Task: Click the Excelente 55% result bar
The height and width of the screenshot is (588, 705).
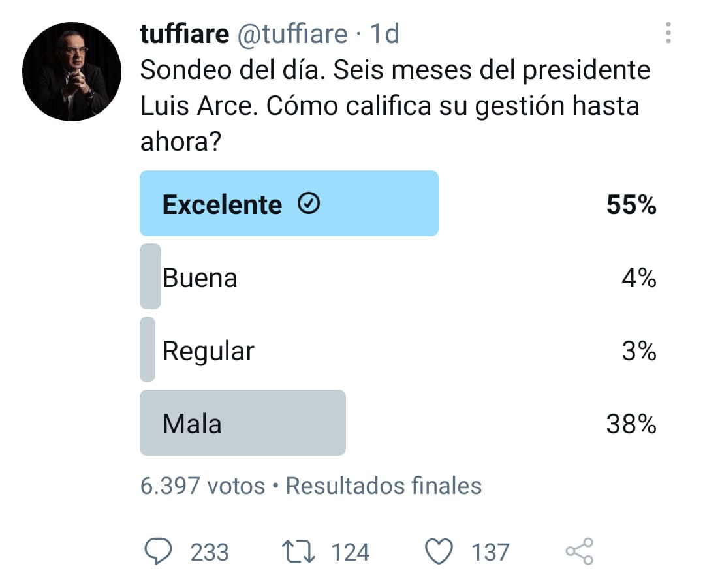Action: [x=287, y=204]
